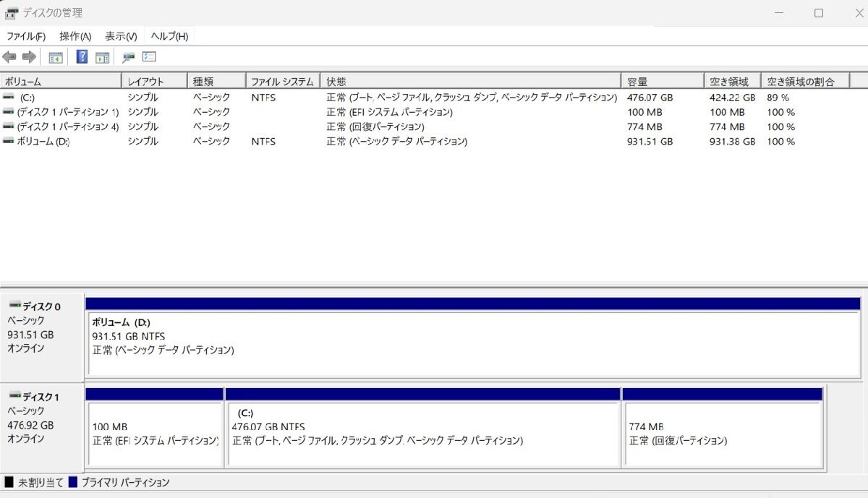This screenshot has width=868, height=498.
Task: Click the プライマリ パーティション legend color swatch
Action: pyautogui.click(x=72, y=482)
